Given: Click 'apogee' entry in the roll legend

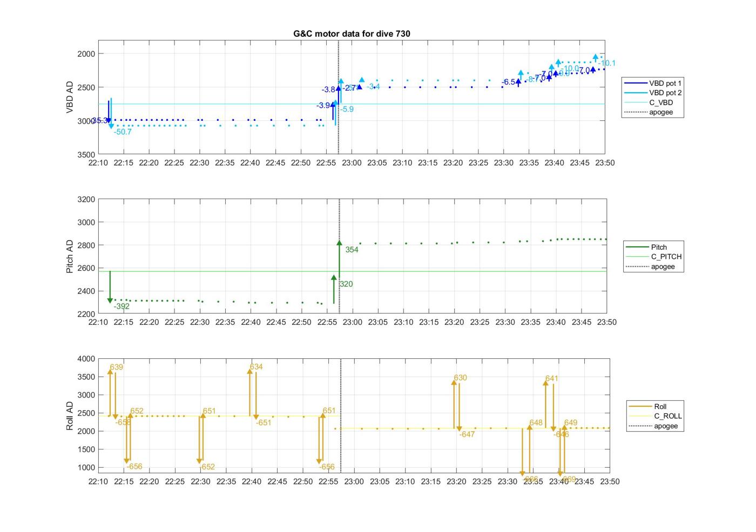Looking at the screenshot, I should [x=653, y=426].
